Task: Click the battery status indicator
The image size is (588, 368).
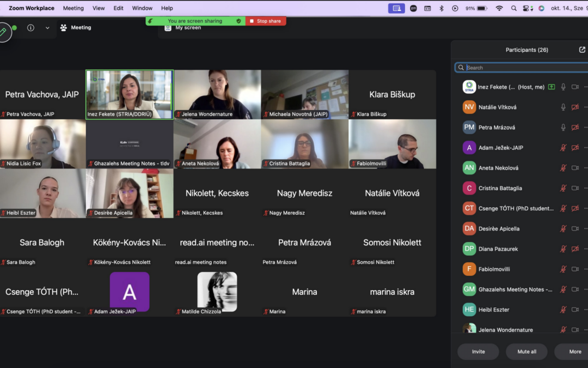Action: (x=476, y=8)
